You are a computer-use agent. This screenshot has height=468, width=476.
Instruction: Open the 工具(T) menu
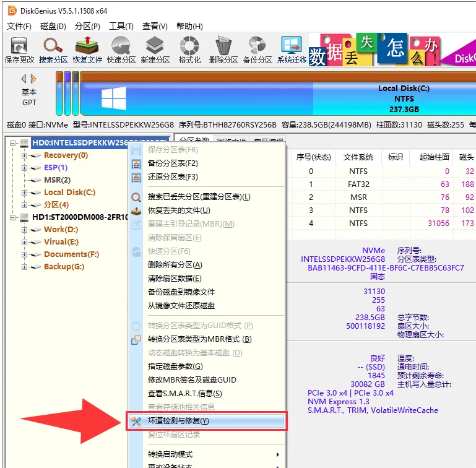pyautogui.click(x=121, y=27)
